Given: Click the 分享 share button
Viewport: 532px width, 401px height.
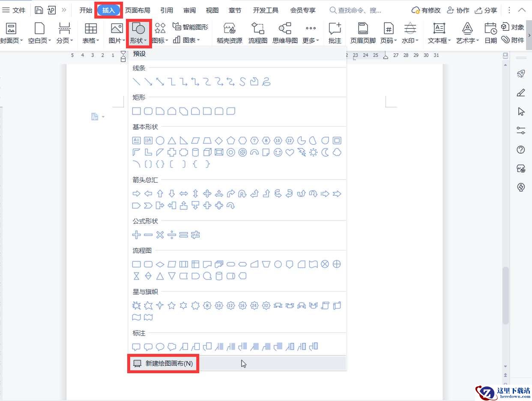Looking at the screenshot, I should (486, 10).
